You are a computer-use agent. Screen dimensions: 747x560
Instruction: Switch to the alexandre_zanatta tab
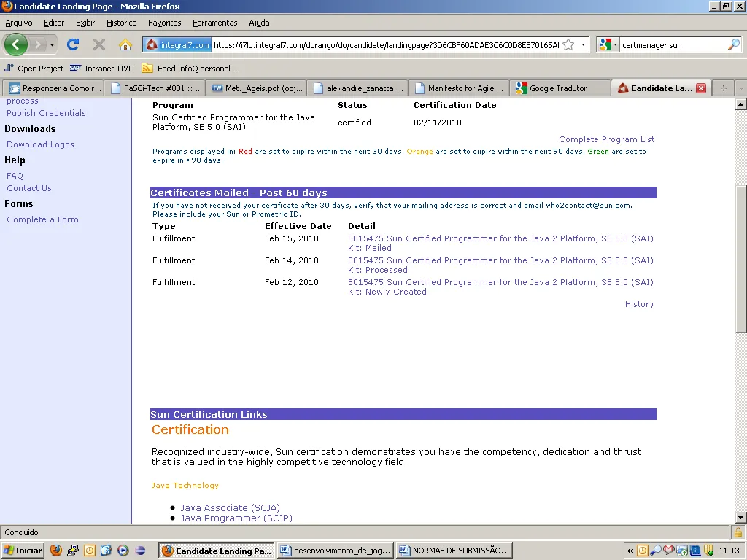pyautogui.click(x=358, y=88)
